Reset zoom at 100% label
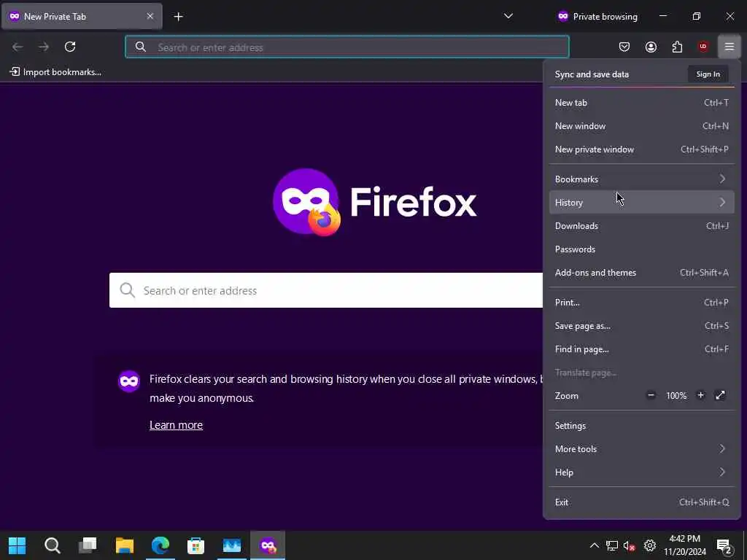Screen dimensions: 747x560 pyautogui.click(x=676, y=396)
